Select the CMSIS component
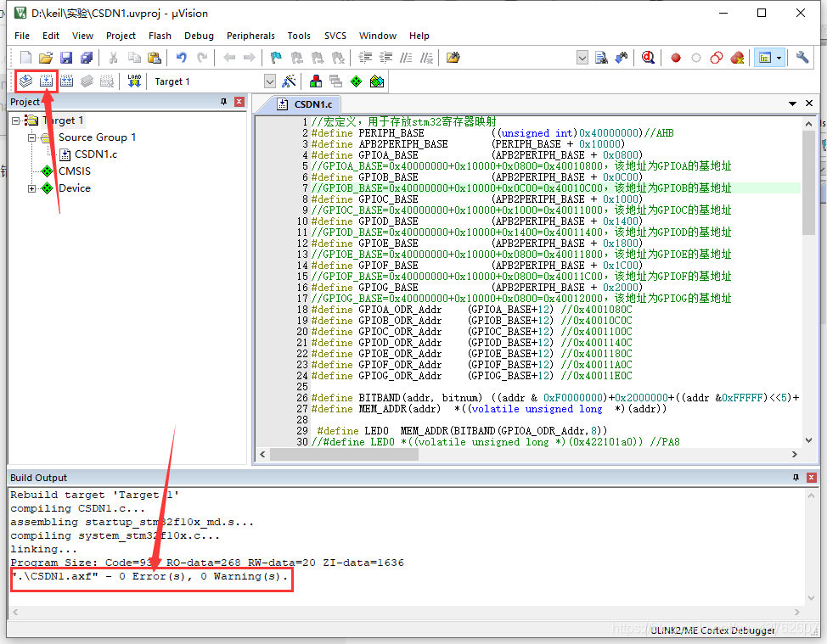Image resolution: width=827 pixels, height=644 pixels. [x=75, y=171]
